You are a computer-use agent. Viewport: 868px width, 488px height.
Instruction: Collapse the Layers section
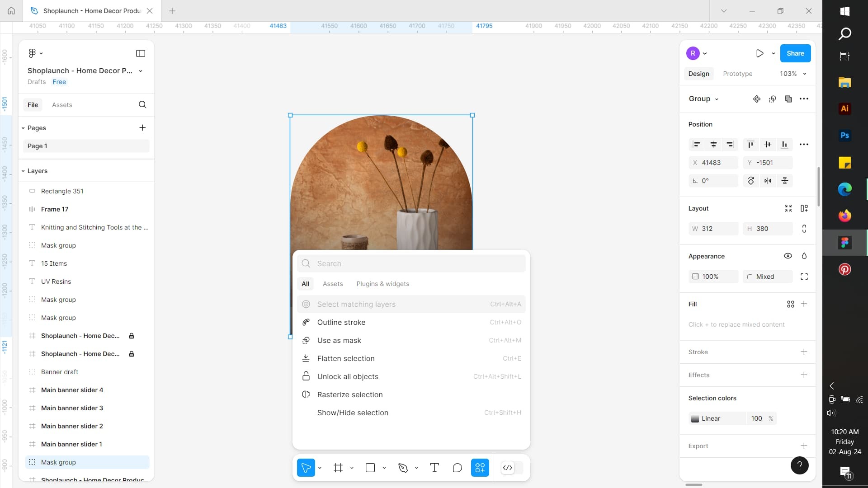tap(23, 171)
